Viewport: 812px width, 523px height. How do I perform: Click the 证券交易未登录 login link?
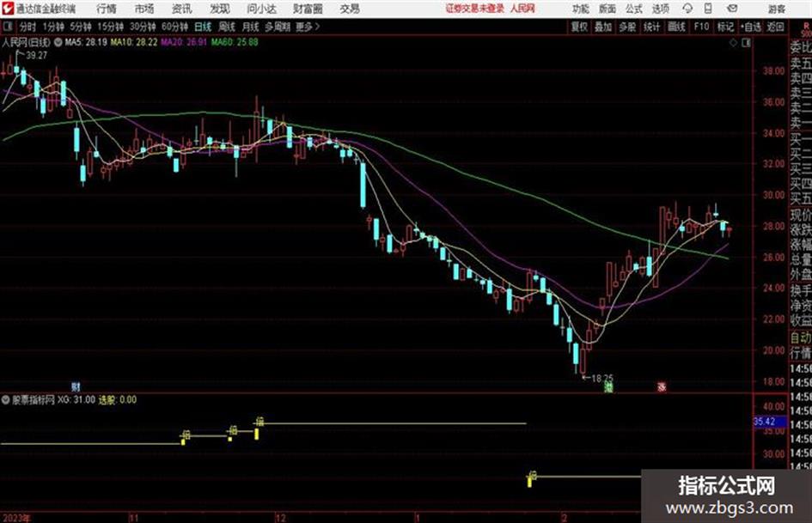tap(474, 9)
